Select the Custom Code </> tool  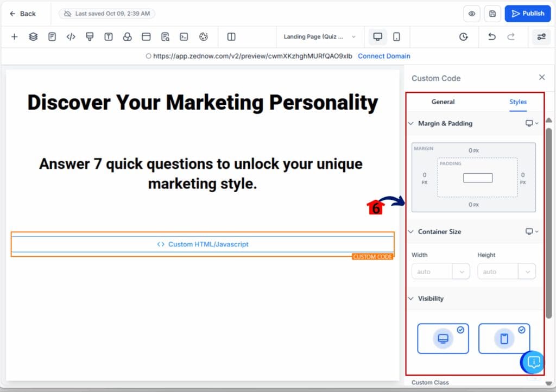pyautogui.click(x=71, y=36)
